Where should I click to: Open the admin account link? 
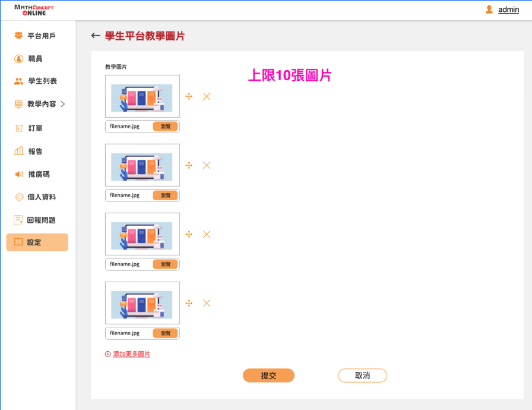[x=508, y=10]
